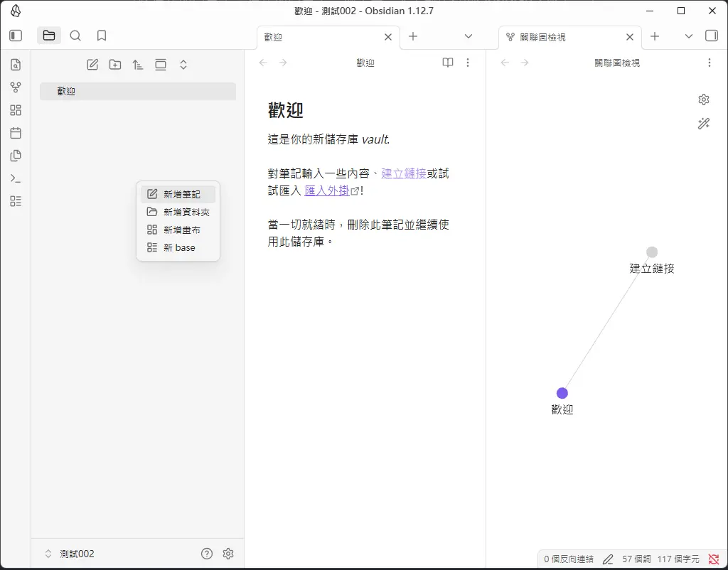Click new folder icon in file explorer
Screen dimensions: 728x570
(x=115, y=65)
